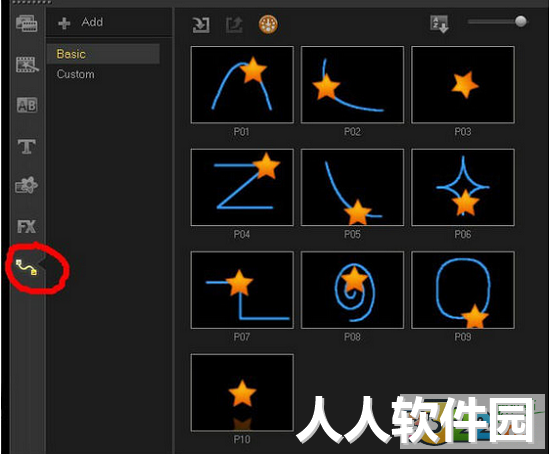Click the export path icon in toolbar

click(x=234, y=25)
